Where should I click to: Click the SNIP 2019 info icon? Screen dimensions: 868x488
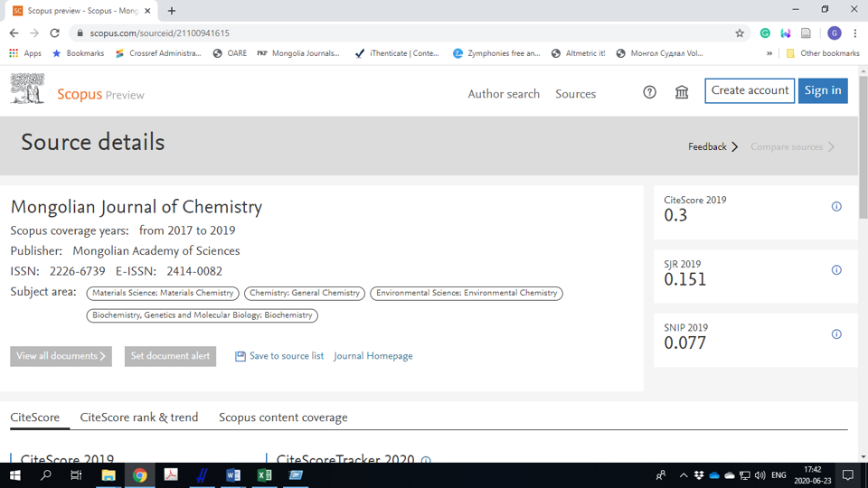click(x=836, y=334)
